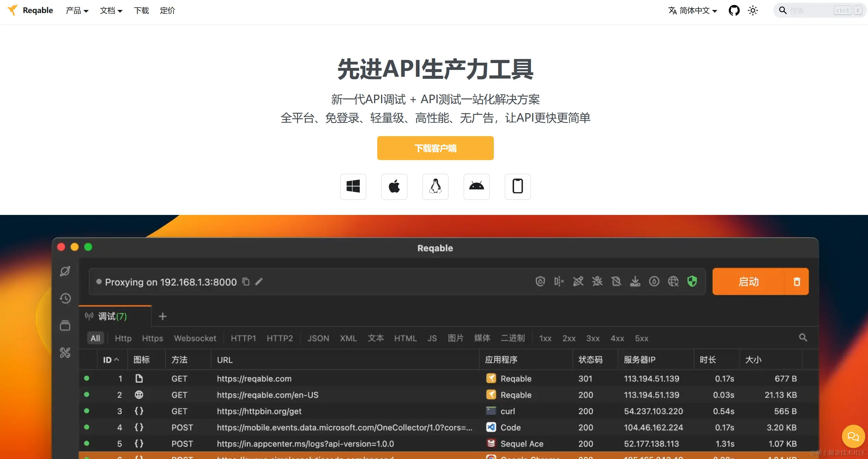
Task: Select the certificate shield icon in the toolbar
Action: (539, 281)
